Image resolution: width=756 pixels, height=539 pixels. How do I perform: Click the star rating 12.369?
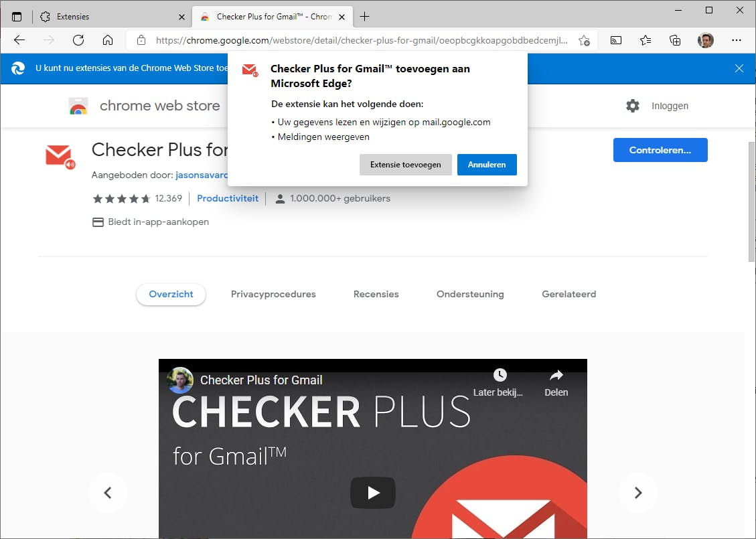coord(137,199)
